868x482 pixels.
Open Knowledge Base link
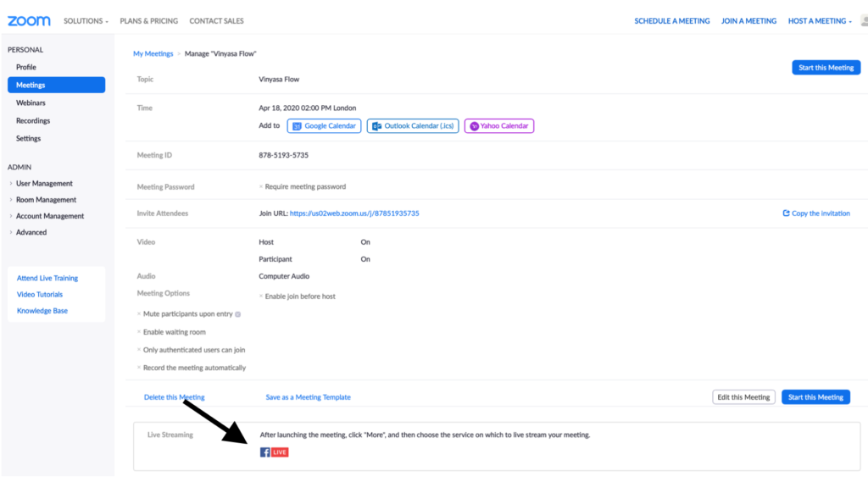(x=42, y=311)
